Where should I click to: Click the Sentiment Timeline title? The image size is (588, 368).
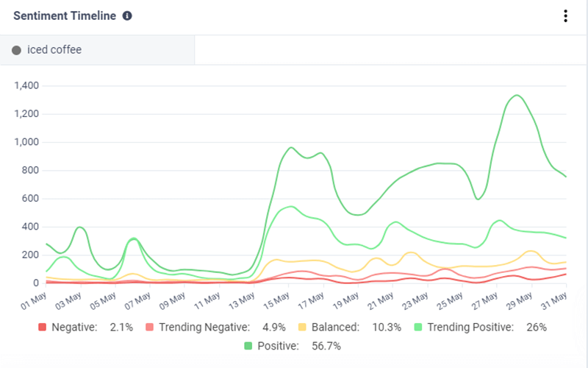[x=65, y=16]
